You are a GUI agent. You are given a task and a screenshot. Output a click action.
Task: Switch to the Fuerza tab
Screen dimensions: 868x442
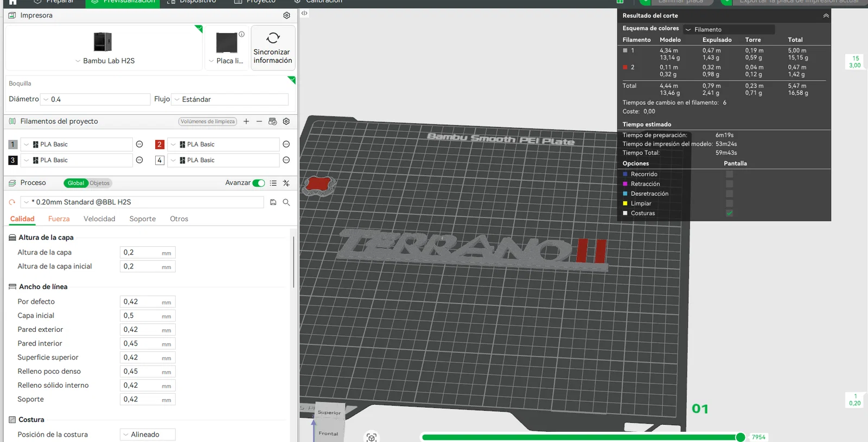coord(59,219)
